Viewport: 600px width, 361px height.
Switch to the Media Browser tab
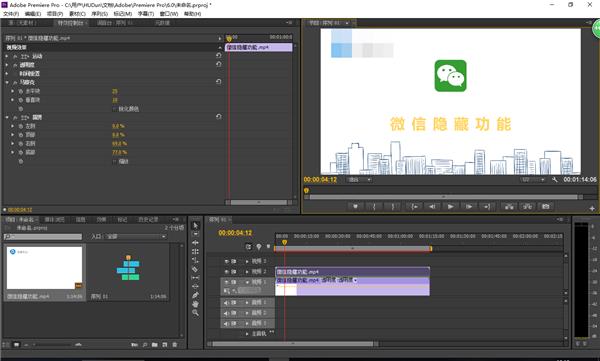tap(54, 219)
